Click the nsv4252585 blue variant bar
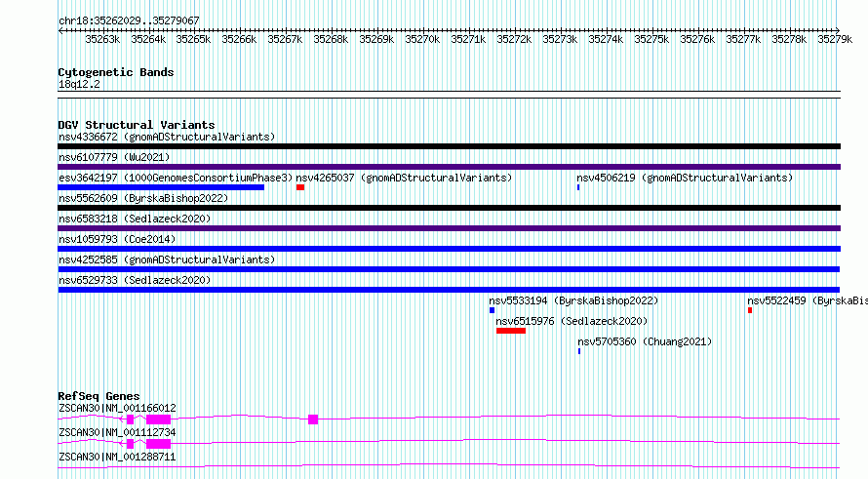 point(449,269)
